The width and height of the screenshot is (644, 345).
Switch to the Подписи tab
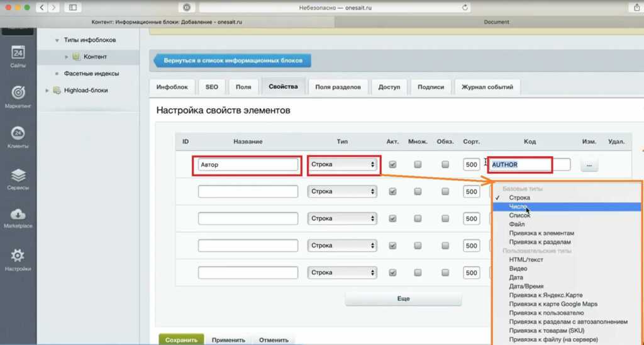point(431,87)
